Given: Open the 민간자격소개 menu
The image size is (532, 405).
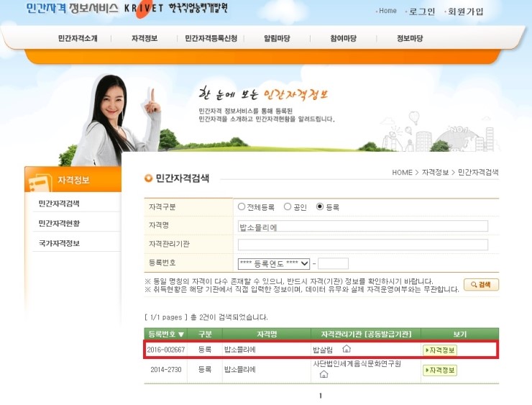Looking at the screenshot, I should pyautogui.click(x=78, y=38).
